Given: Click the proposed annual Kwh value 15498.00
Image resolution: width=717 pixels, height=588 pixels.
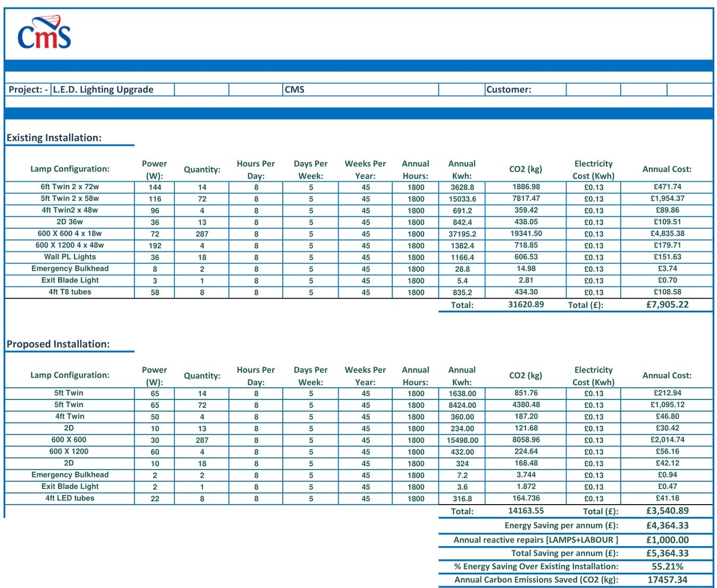Looking at the screenshot, I should tap(462, 440).
